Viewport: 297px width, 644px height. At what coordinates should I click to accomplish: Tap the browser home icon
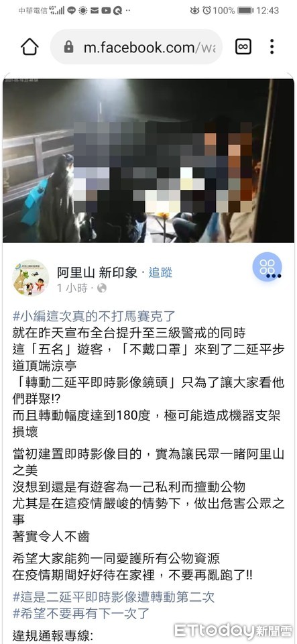(29, 47)
